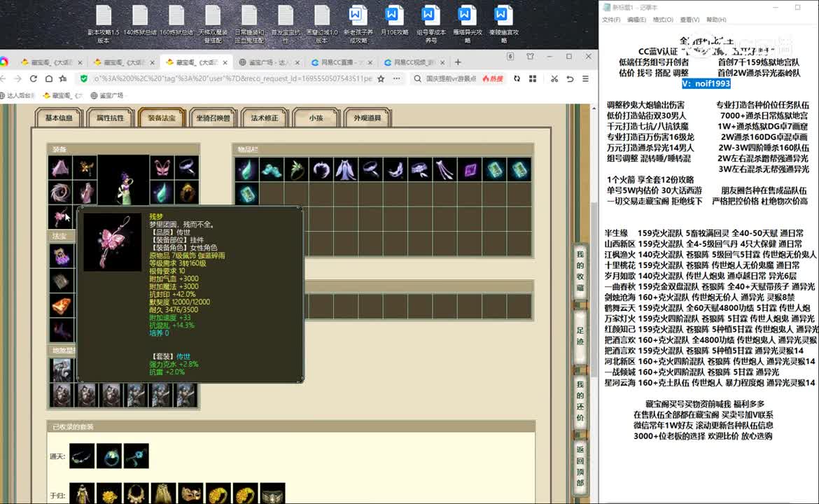819x504 pixels.
Task: Click the character portrait in equipment panel
Action: [x=123, y=180]
